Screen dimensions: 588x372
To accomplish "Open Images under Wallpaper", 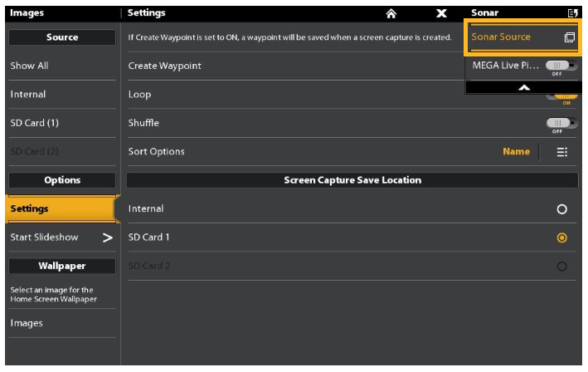I will point(60,323).
